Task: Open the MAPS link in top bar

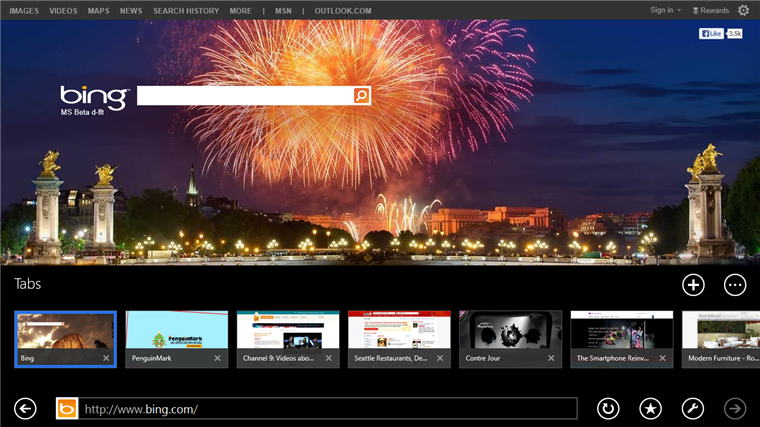Action: (98, 11)
